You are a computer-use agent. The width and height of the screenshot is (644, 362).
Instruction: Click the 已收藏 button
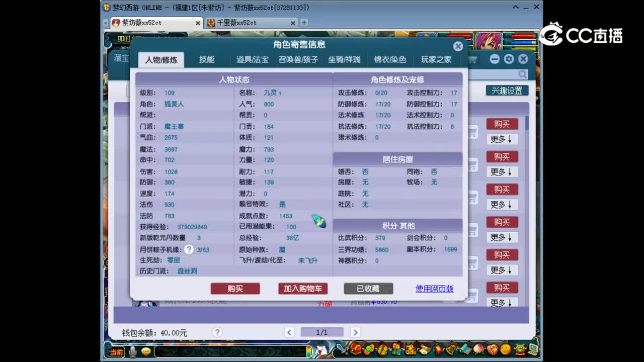368,289
